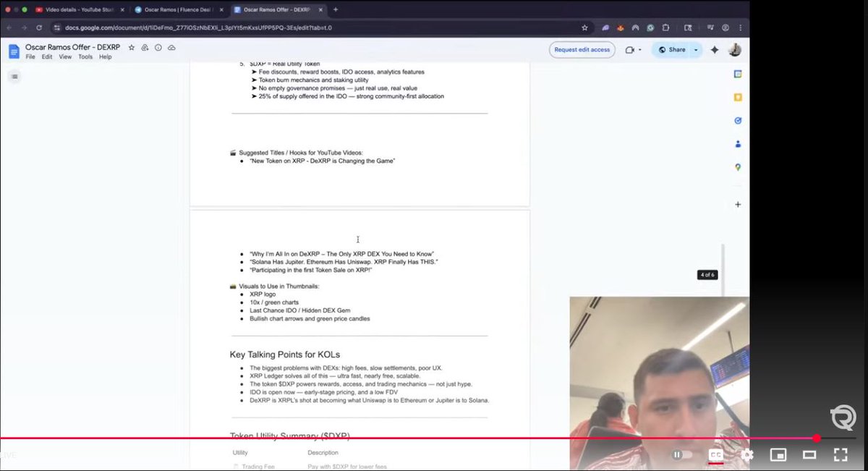Open Google Maps in the side panel
This screenshot has width=868, height=471.
click(x=738, y=167)
